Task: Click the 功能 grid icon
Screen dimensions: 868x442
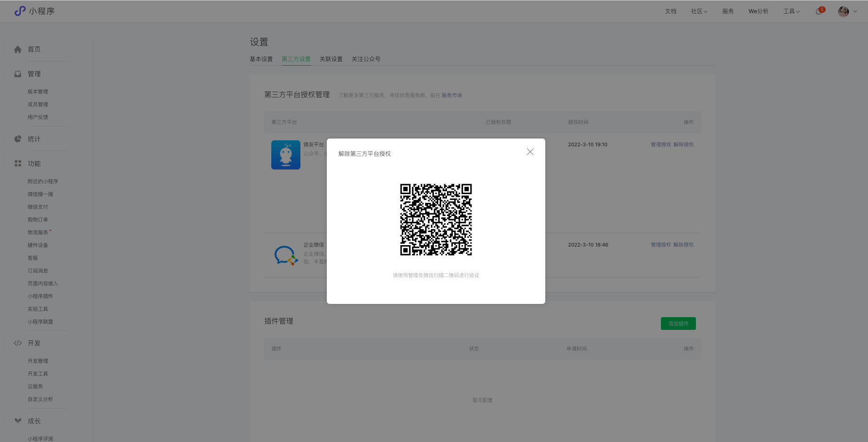Action: click(x=18, y=163)
